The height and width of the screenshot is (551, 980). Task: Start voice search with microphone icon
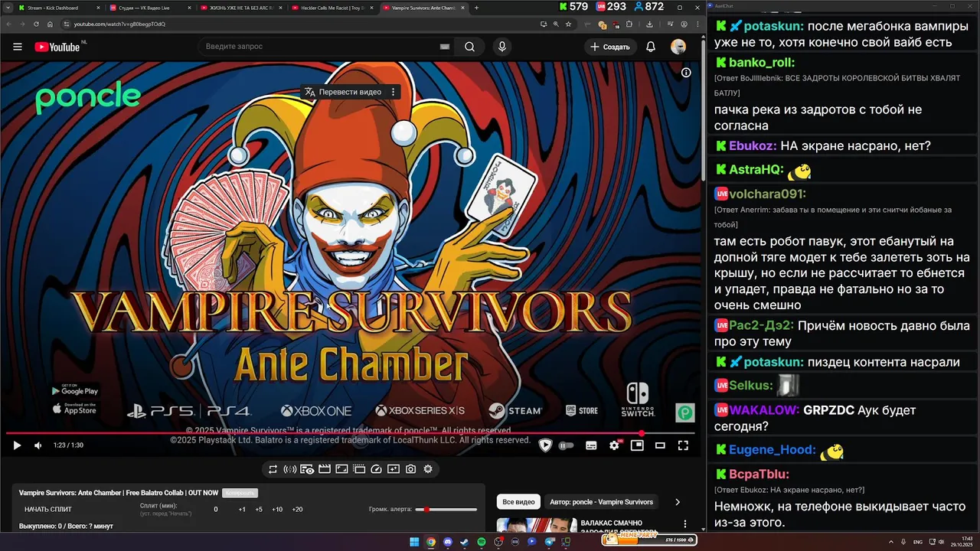(x=502, y=47)
